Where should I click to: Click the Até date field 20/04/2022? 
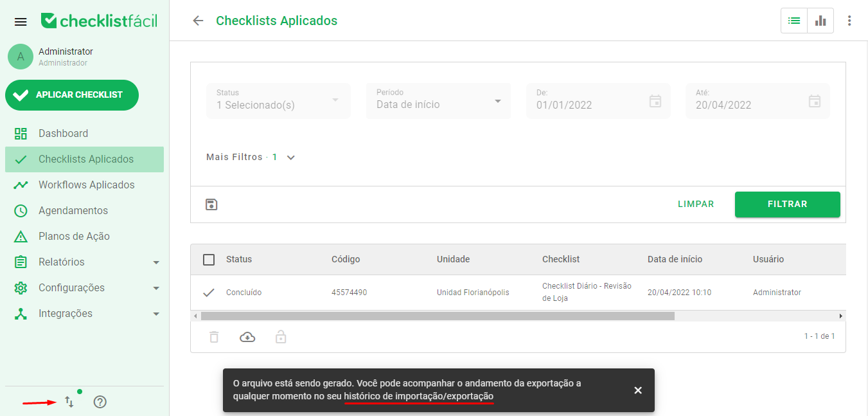tap(757, 101)
